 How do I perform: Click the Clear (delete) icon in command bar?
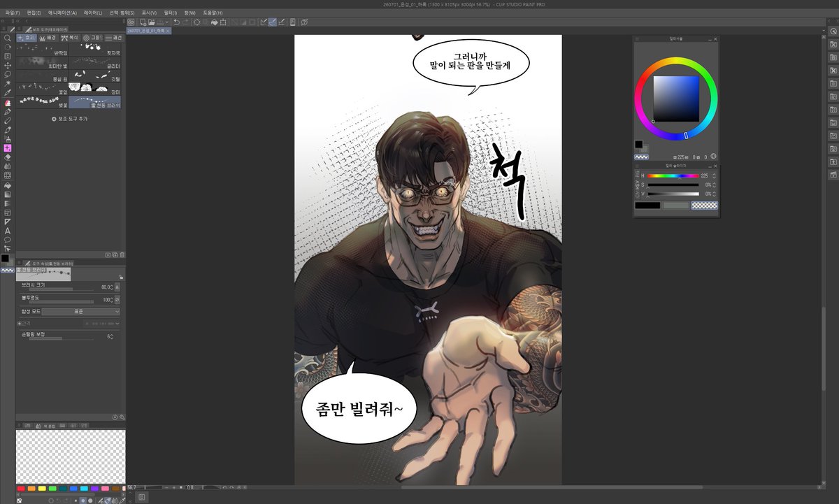coord(197,22)
